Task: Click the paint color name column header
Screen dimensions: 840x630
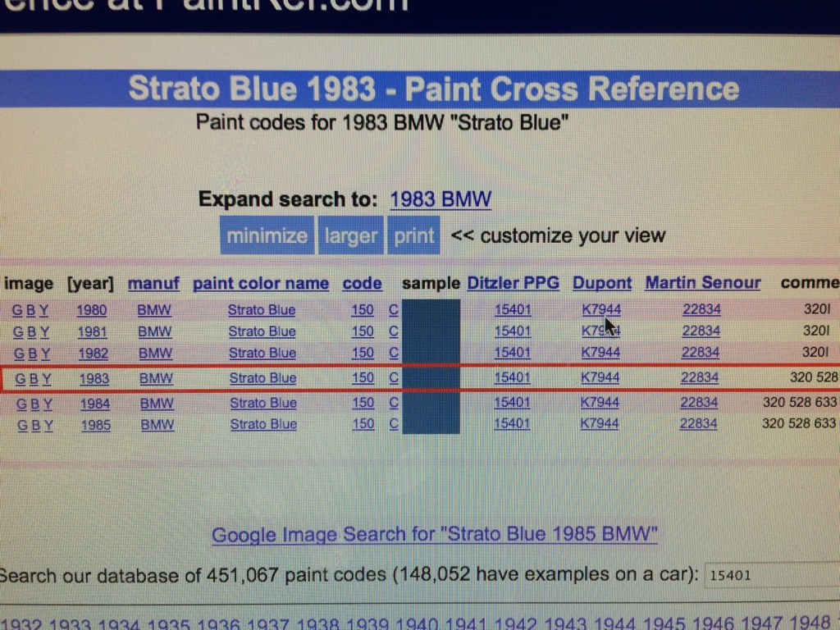Action: (261, 284)
